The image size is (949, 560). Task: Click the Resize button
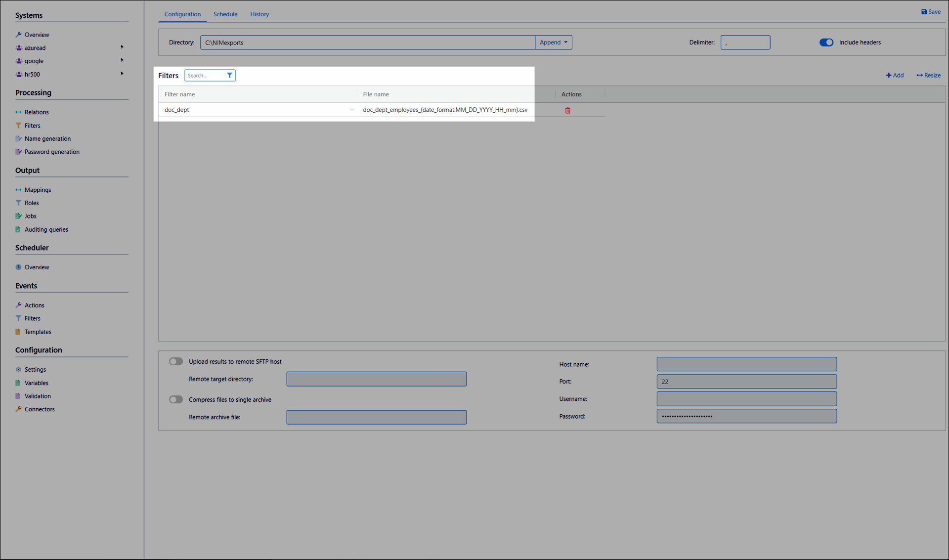pos(928,76)
